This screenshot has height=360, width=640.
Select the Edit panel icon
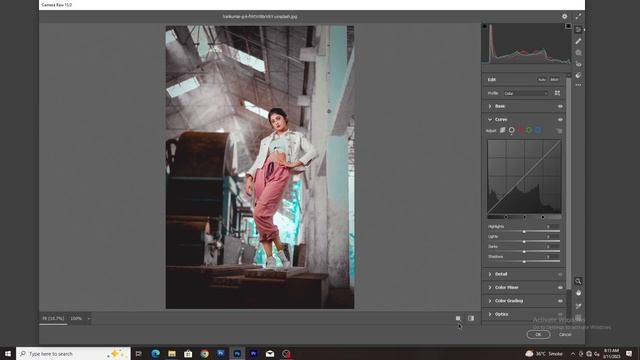578,29
